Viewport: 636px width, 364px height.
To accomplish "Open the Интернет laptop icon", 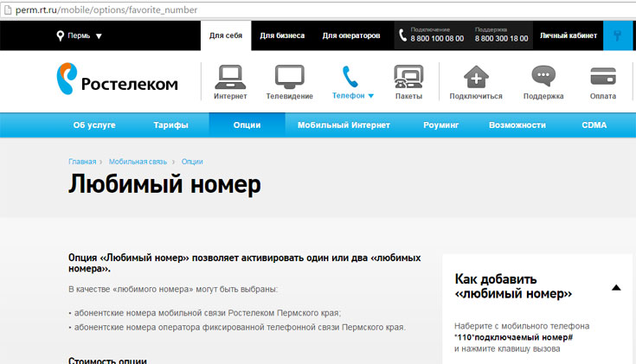I will coord(229,80).
